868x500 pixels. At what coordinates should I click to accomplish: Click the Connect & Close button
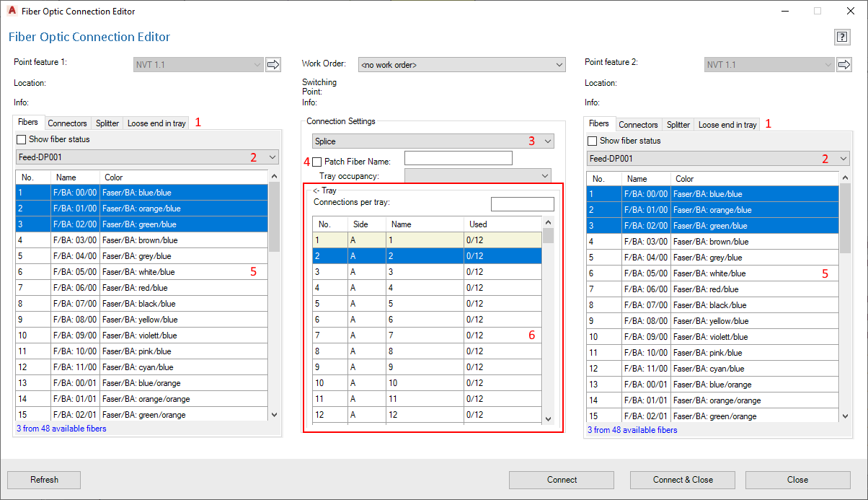point(683,480)
